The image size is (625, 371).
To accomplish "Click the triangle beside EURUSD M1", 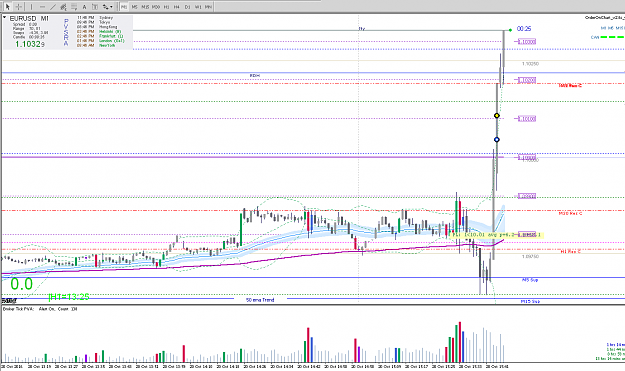I will 5,18.
